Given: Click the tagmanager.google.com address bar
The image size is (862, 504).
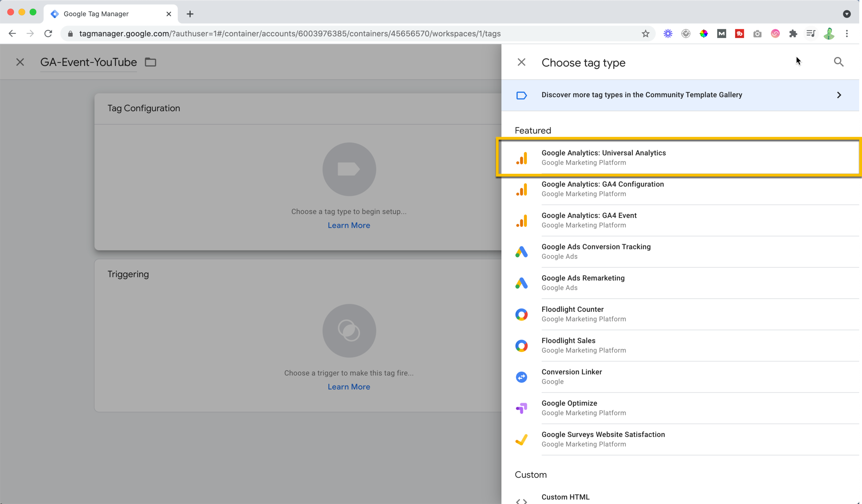Looking at the screenshot, I should 358,34.
